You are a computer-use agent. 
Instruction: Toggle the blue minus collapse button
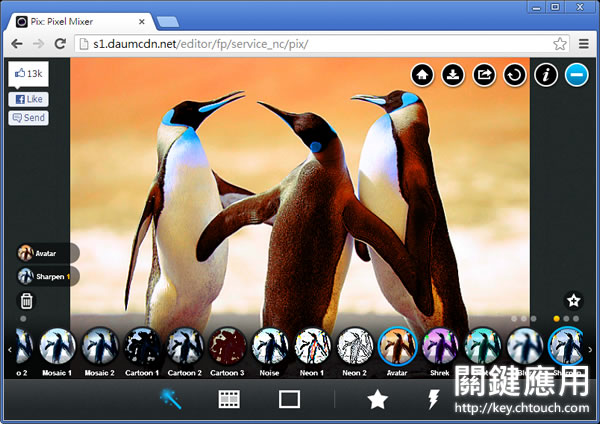[x=576, y=74]
